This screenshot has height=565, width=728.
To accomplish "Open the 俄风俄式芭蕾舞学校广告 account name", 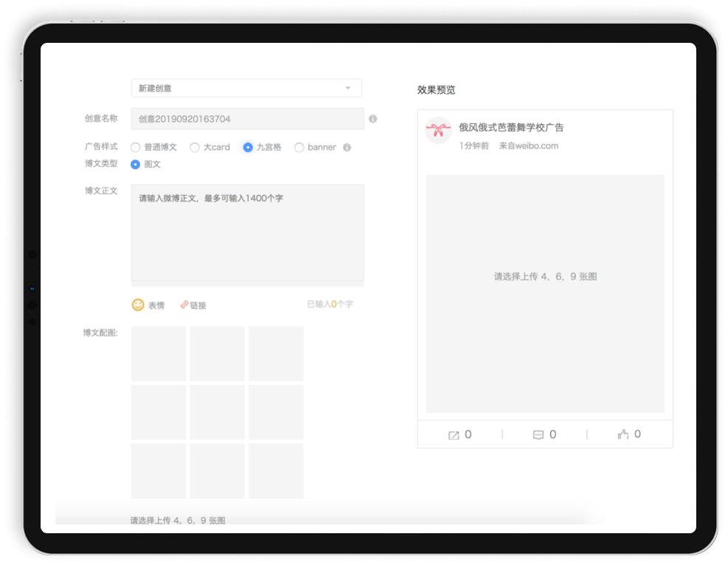I will [x=511, y=127].
